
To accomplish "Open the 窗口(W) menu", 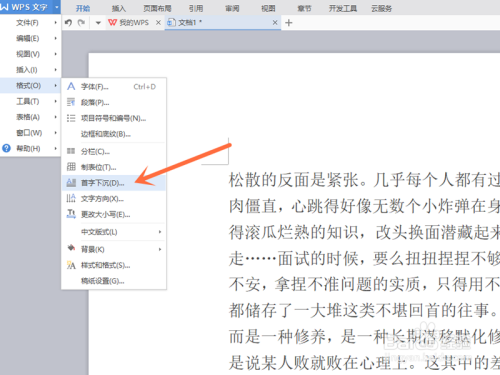I will (x=30, y=133).
